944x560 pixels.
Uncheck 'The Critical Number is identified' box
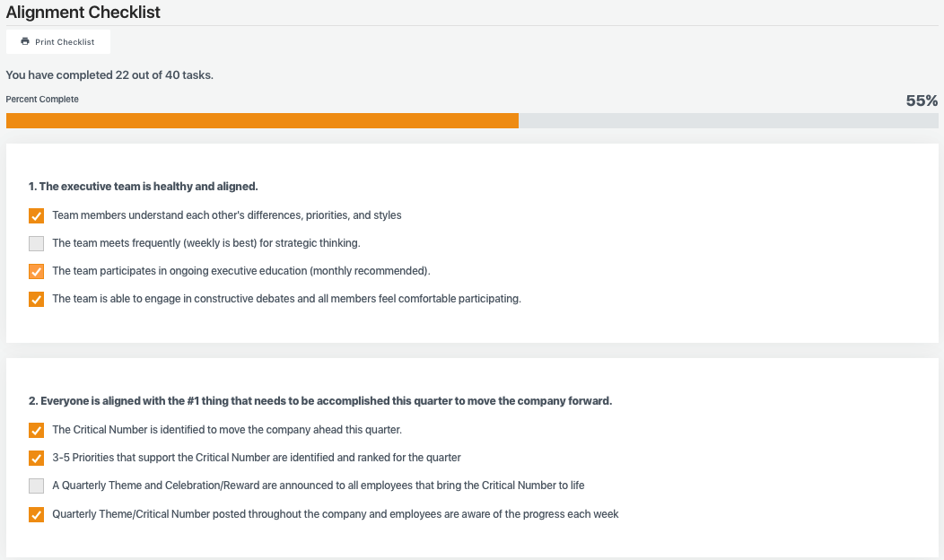pos(36,430)
